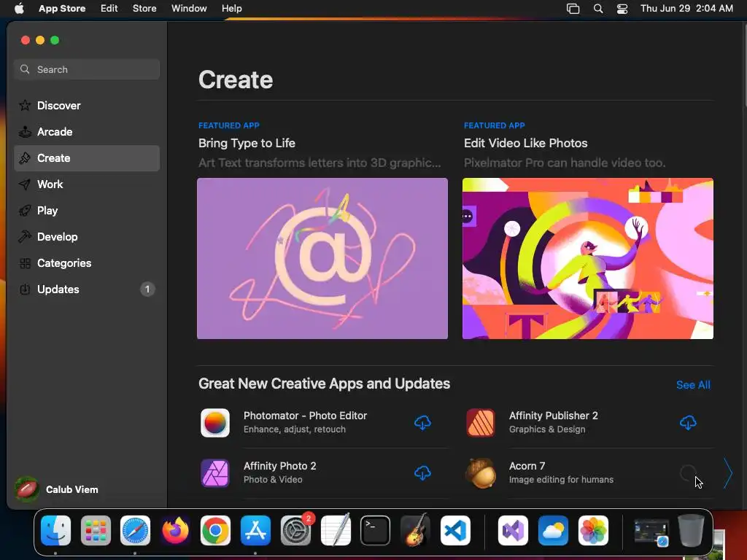
Task: Open the Arcade section in the sidebar
Action: click(87, 132)
